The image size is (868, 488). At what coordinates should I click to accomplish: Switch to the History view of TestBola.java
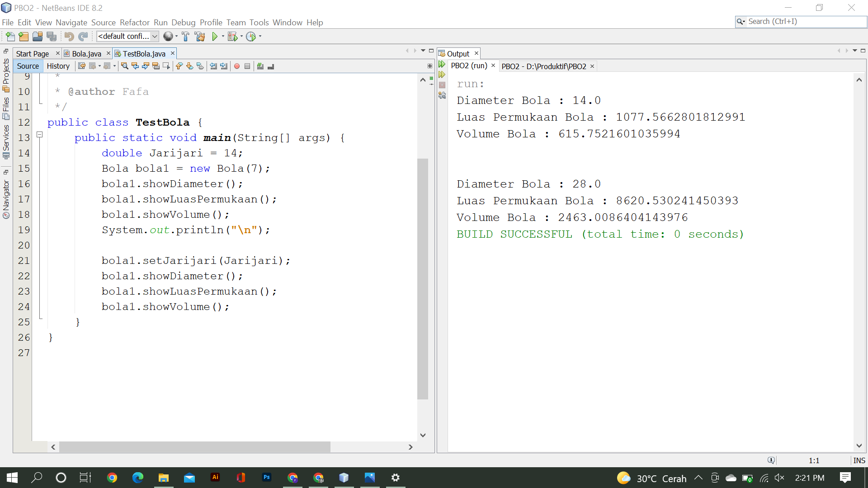(58, 66)
